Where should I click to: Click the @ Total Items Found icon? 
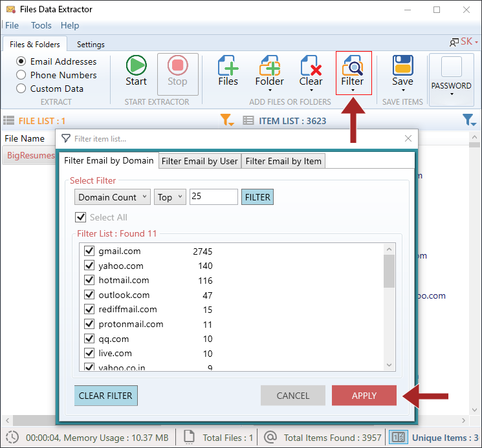[x=270, y=437]
